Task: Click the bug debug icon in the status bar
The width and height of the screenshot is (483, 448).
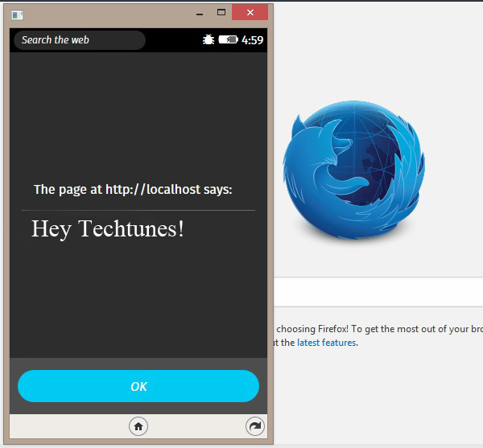Action: (x=208, y=39)
